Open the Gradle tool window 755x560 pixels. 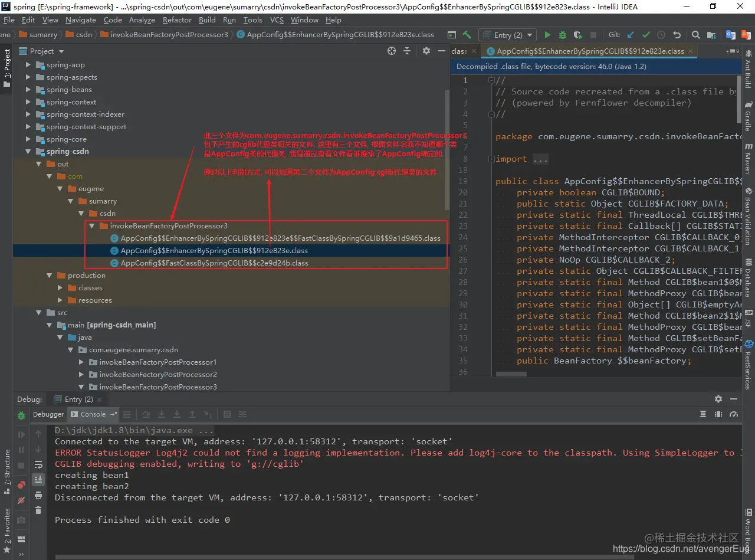click(x=748, y=116)
